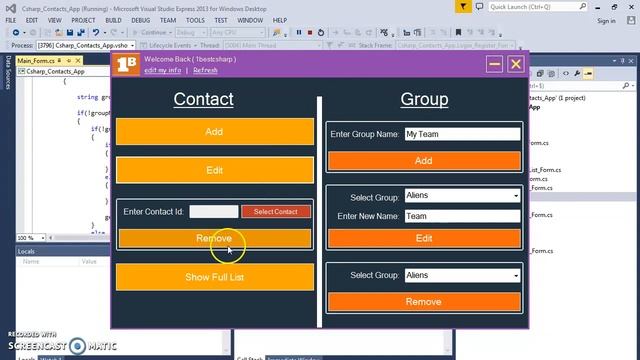This screenshot has width=640, height=360.
Task: Click the Enter Contact Id input field
Action: click(x=214, y=211)
